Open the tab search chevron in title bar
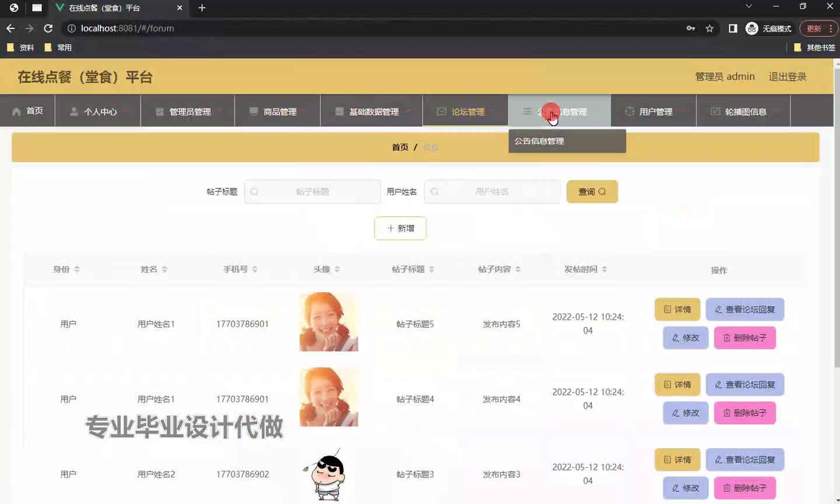840x504 pixels. [749, 6]
